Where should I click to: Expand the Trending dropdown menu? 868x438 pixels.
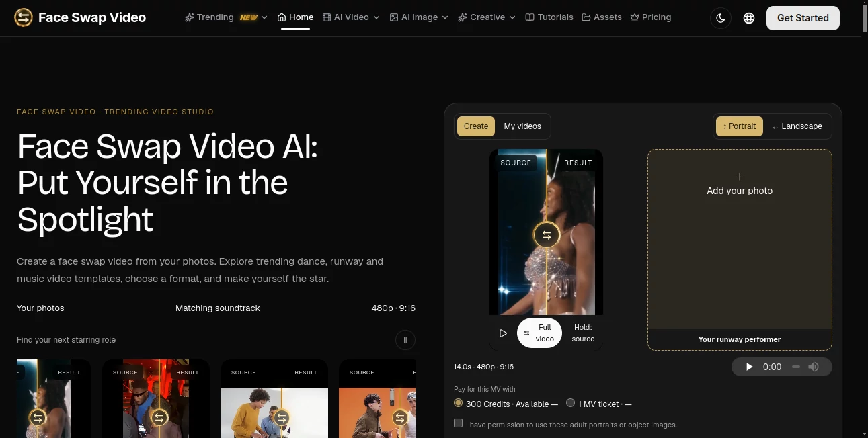(x=264, y=17)
